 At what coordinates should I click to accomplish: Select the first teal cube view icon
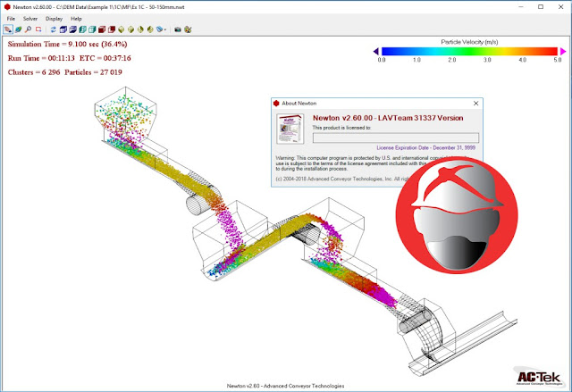[x=83, y=29]
